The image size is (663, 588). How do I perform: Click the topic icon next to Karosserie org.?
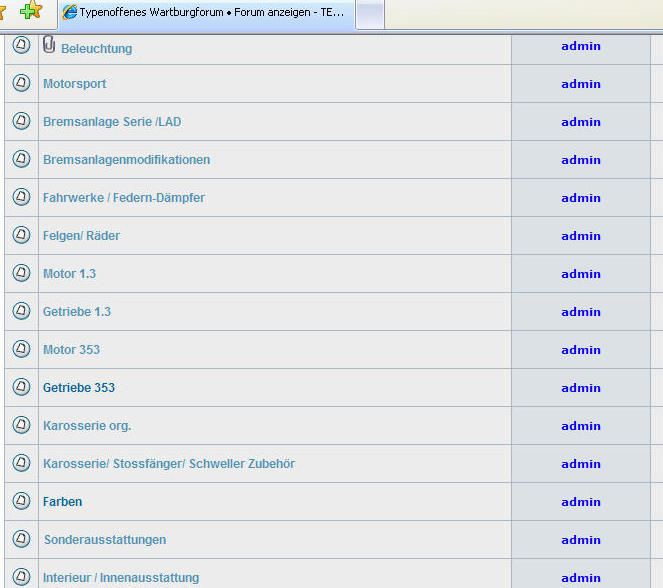(x=21, y=426)
